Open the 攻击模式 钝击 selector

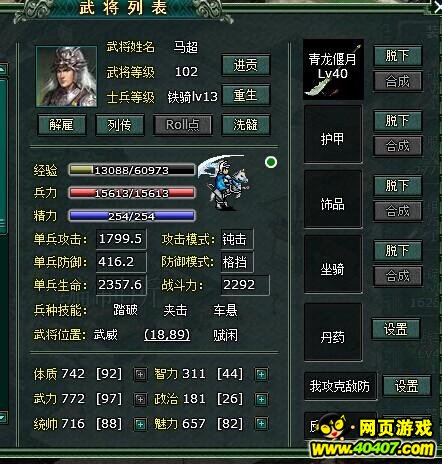237,239
